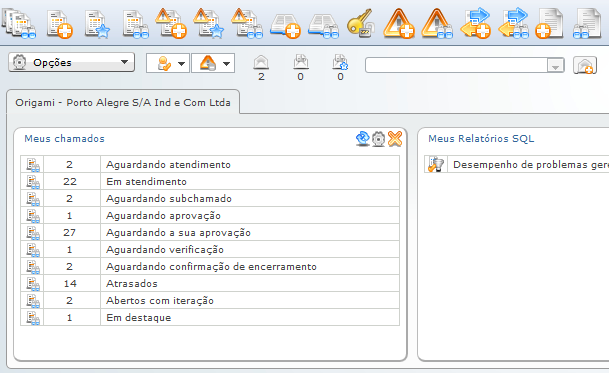The width and height of the screenshot is (609, 373).
Task: Click into the empty combo box field
Action: coord(456,65)
